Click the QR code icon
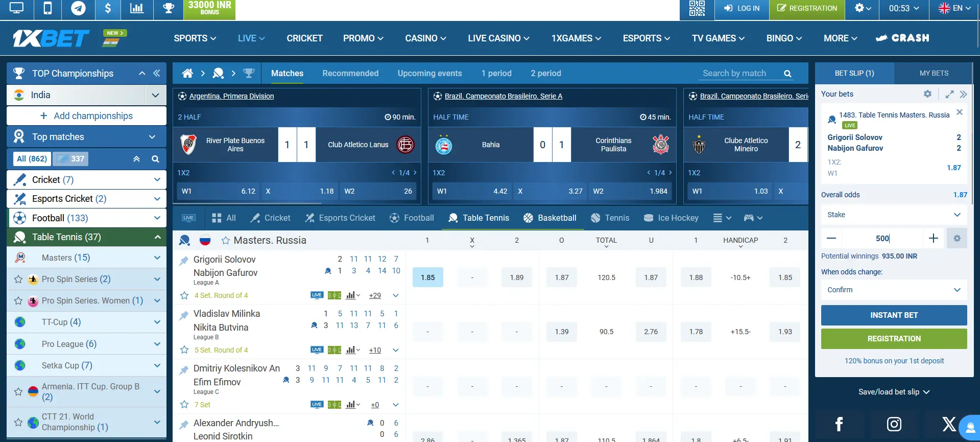Viewport: 980px width, 442px height. click(x=697, y=9)
